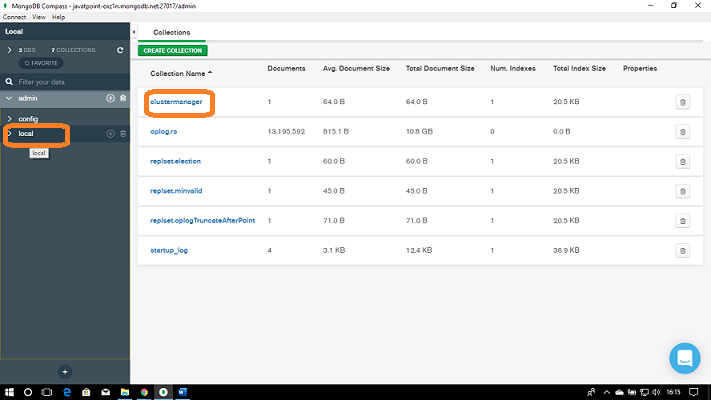
Task: Create a new database with plus button
Action: click(x=65, y=372)
